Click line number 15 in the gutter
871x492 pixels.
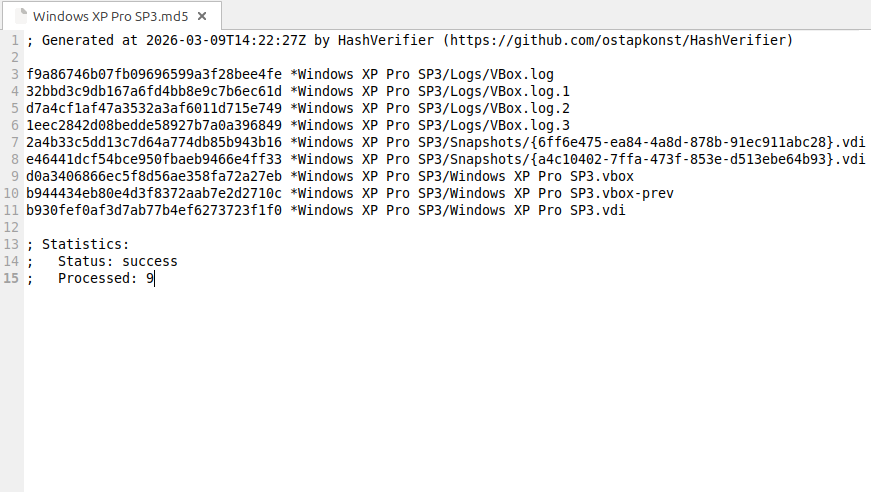tap(11, 278)
